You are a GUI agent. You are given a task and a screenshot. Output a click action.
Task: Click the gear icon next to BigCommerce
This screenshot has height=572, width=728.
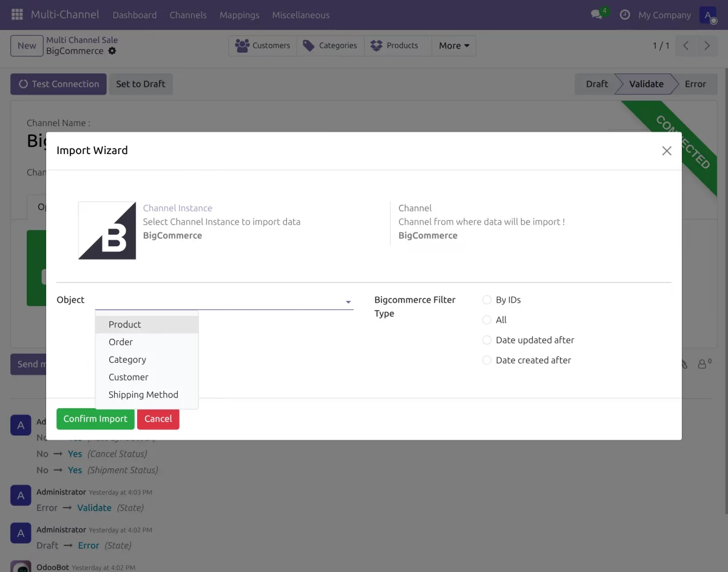click(x=112, y=51)
